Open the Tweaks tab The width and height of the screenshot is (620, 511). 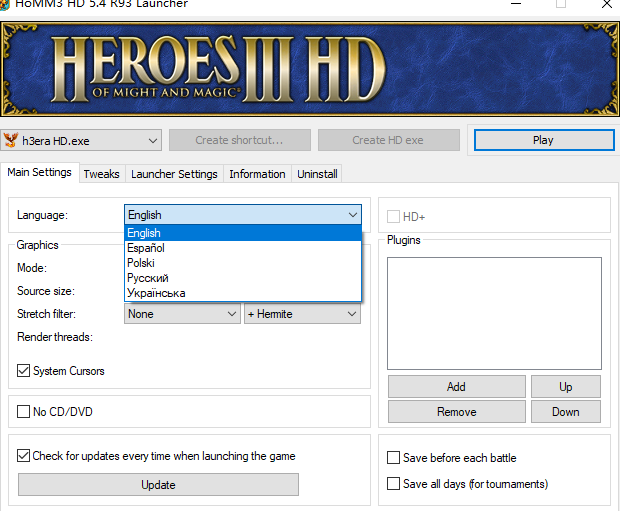(x=102, y=174)
